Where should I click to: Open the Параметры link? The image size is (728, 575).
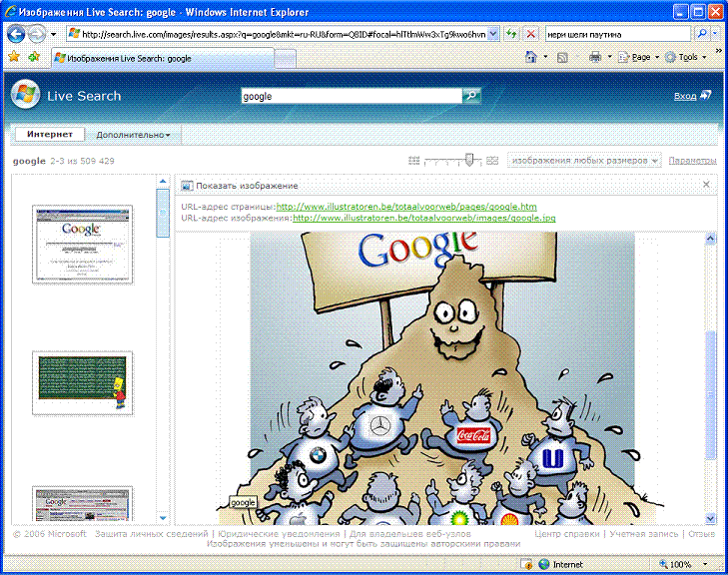pyautogui.click(x=692, y=161)
